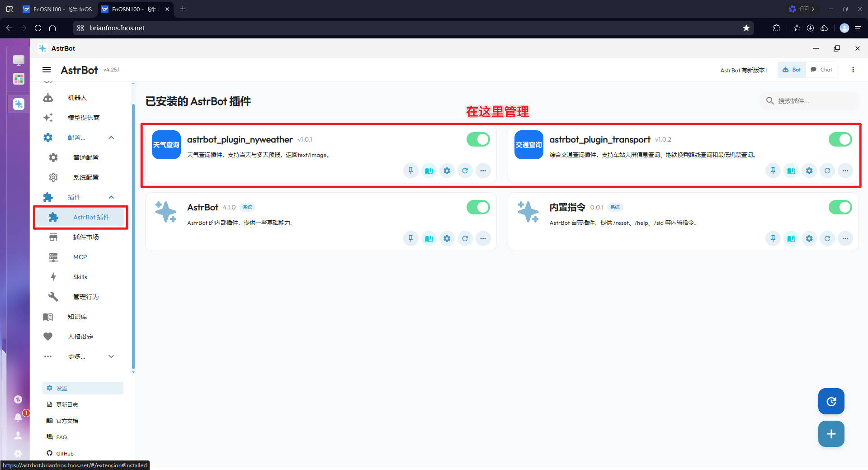Toggle off the AstrBot 4.1.0 plugin switch
868x470 pixels.
pos(478,207)
